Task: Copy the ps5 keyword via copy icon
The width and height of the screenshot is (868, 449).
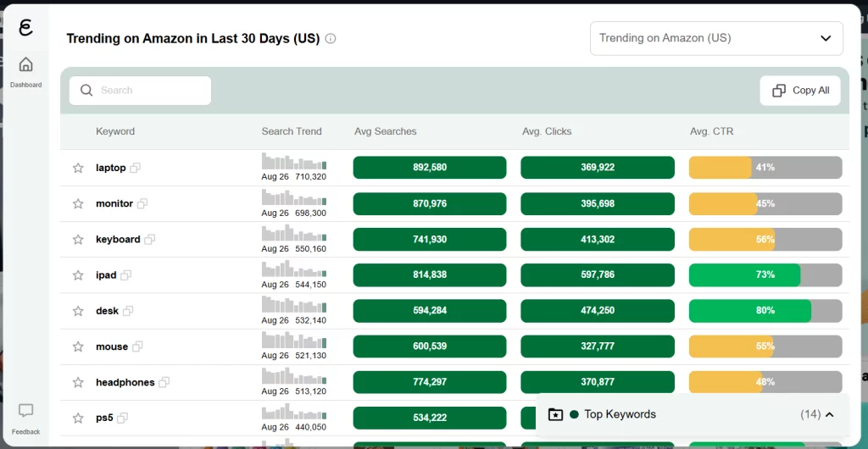Action: pyautogui.click(x=122, y=418)
